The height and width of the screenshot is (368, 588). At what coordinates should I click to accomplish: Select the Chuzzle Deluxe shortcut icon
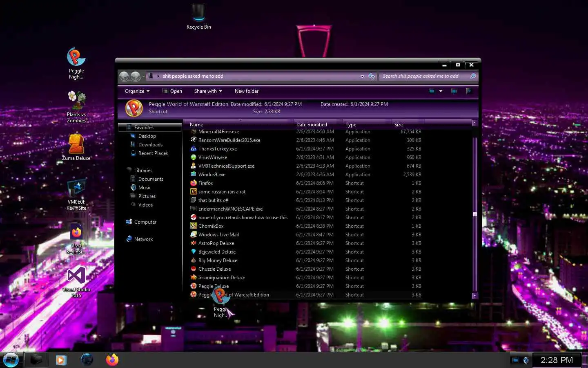click(x=194, y=269)
